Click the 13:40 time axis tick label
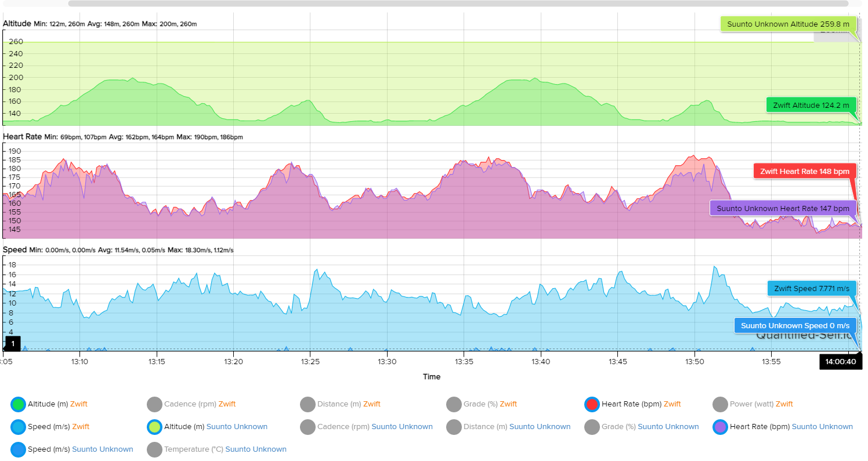868x461 pixels. coord(541,361)
